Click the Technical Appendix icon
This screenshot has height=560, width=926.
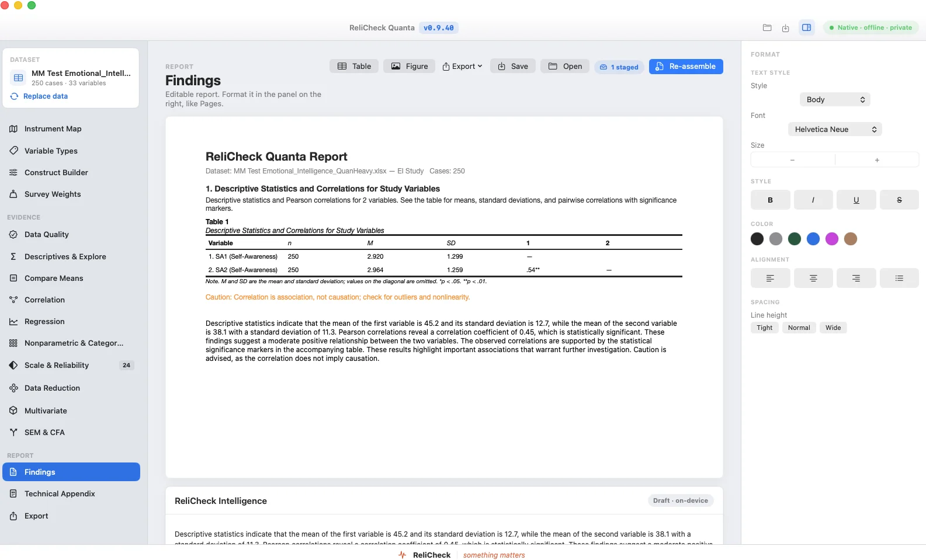pyautogui.click(x=13, y=493)
